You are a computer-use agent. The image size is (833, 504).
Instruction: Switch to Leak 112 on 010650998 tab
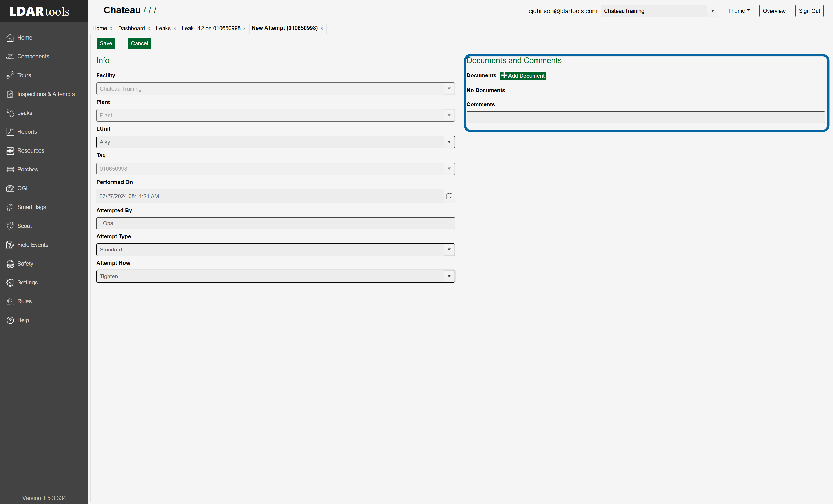211,28
